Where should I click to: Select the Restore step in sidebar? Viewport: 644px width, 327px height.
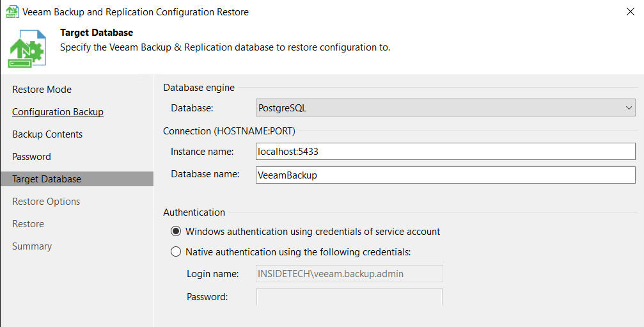click(28, 224)
